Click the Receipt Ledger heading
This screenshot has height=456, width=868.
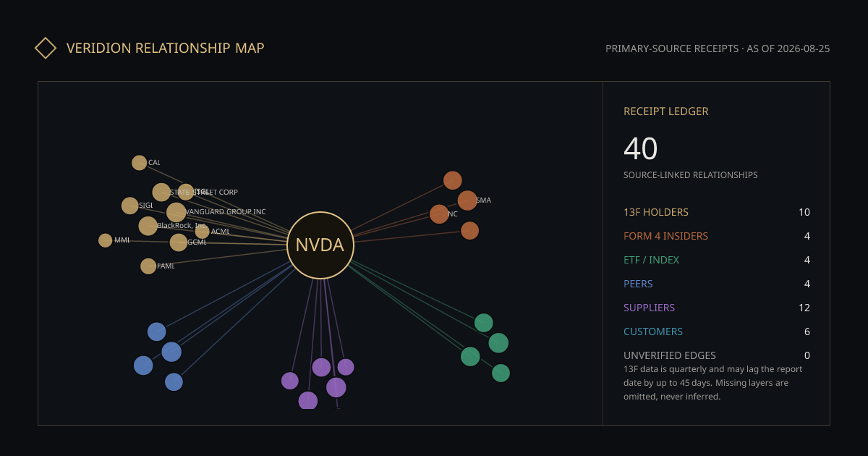tap(666, 111)
